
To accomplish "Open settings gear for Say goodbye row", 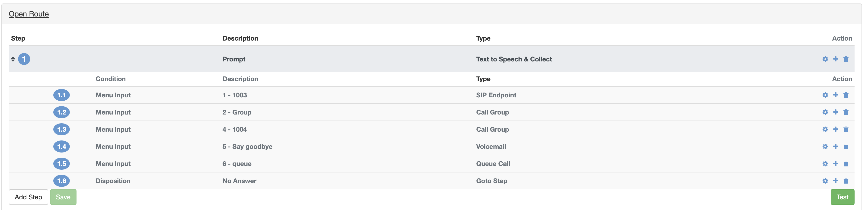I will click(825, 147).
